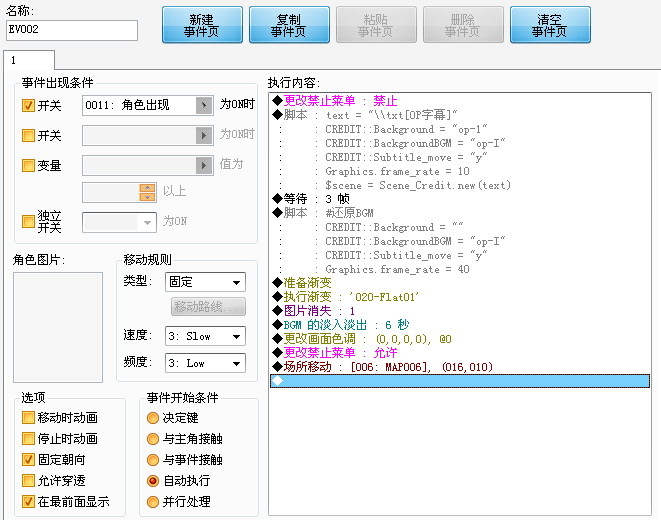Expand the 速度 dropdown showing 3: Slow

pos(236,337)
